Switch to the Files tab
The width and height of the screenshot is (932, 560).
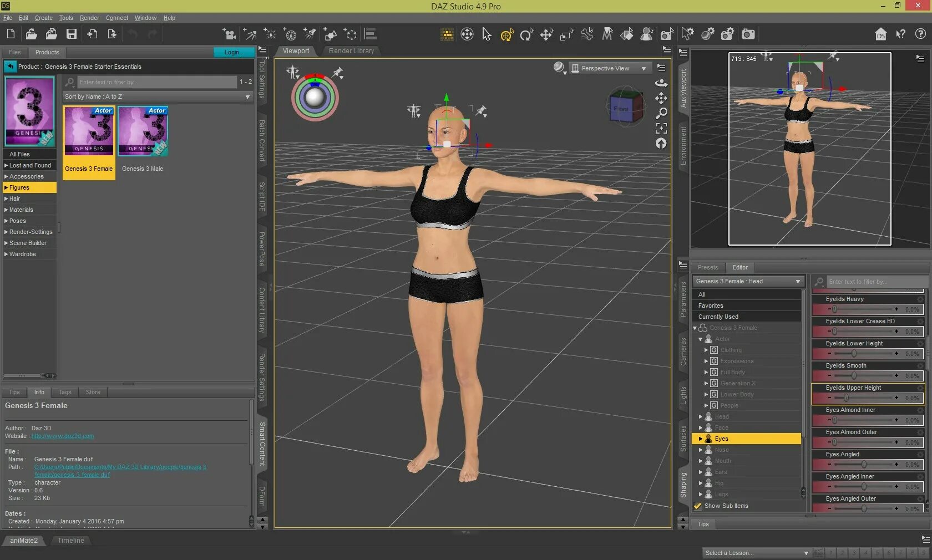15,52
